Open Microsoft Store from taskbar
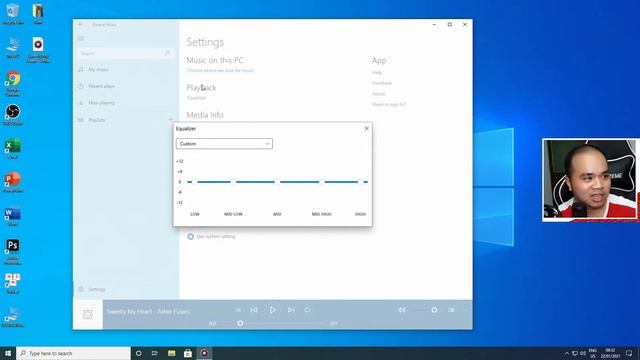Viewport: 640px width, 360px height. point(188,353)
